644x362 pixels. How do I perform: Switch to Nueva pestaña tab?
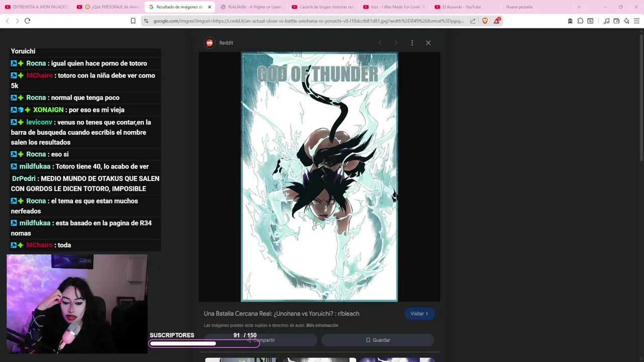(519, 7)
